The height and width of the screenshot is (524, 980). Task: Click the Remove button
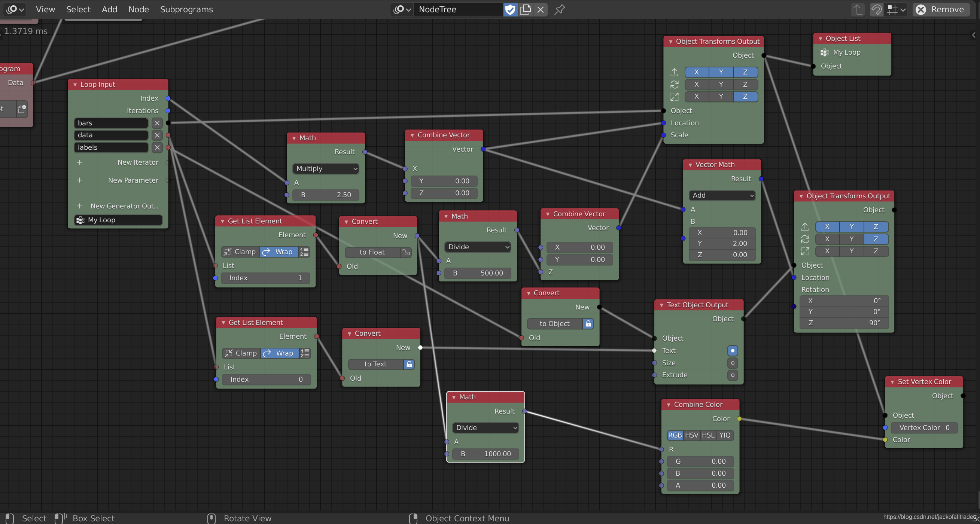pos(941,9)
